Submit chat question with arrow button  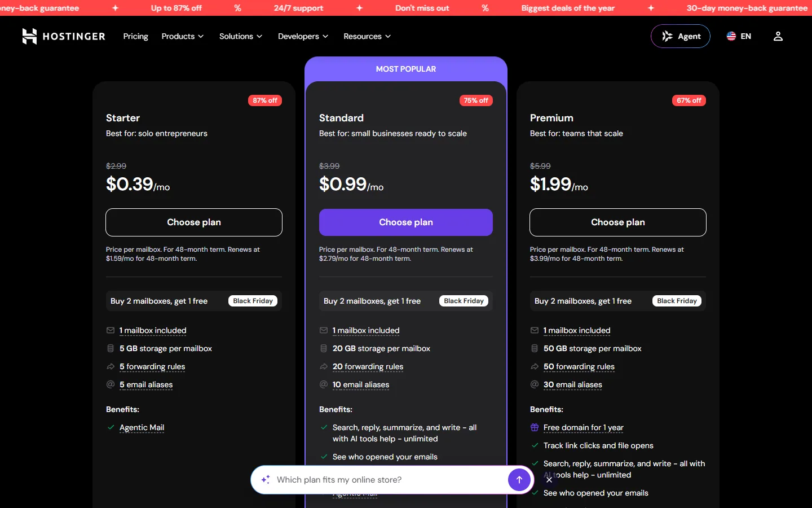(519, 480)
